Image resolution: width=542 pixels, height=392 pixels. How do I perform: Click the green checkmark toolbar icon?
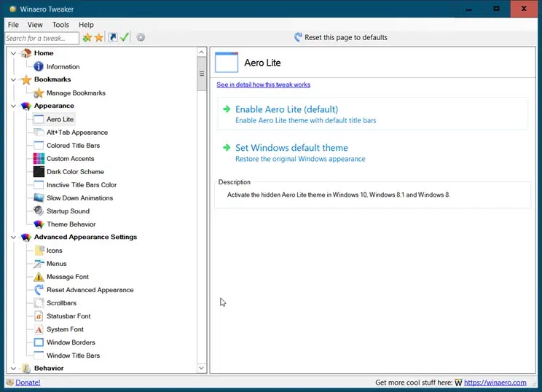coord(125,37)
